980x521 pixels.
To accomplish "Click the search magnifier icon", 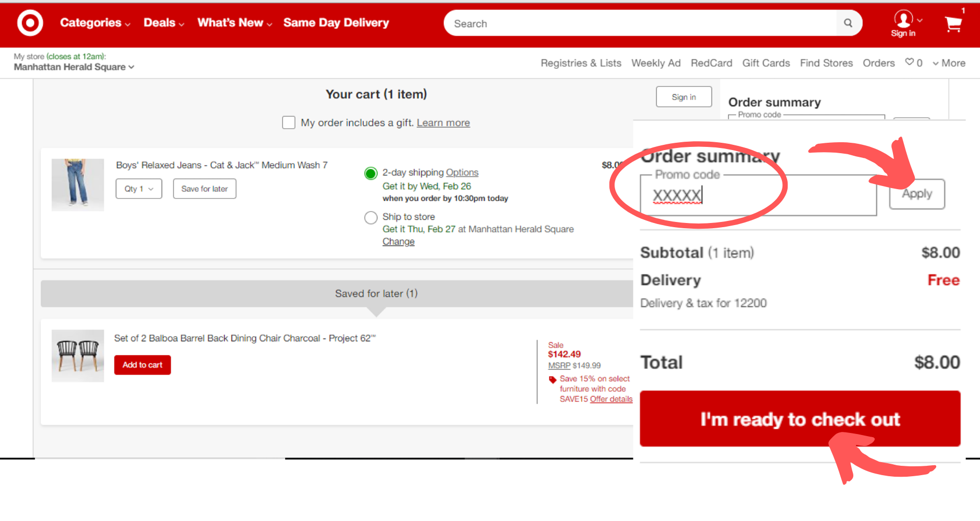I will (x=848, y=23).
